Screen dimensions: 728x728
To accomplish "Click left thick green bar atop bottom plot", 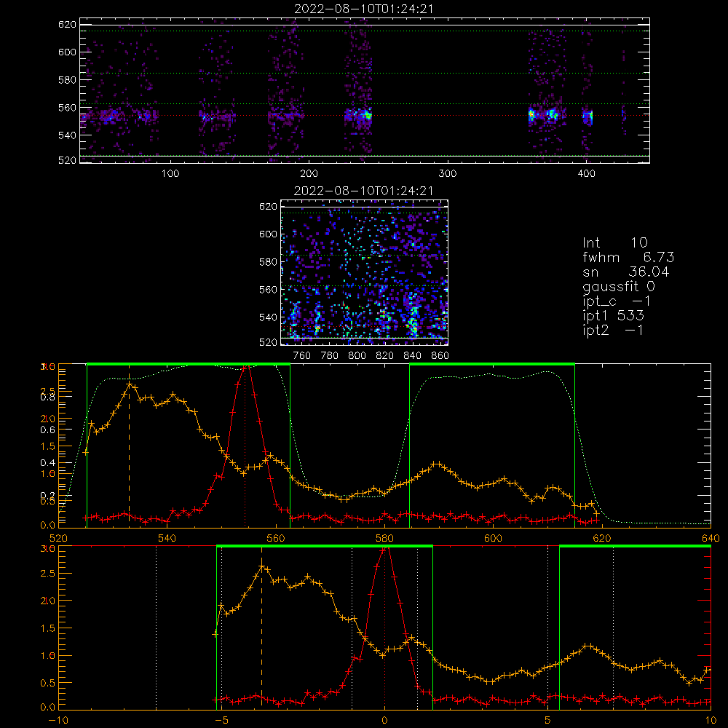I will pyautogui.click(x=325, y=546).
